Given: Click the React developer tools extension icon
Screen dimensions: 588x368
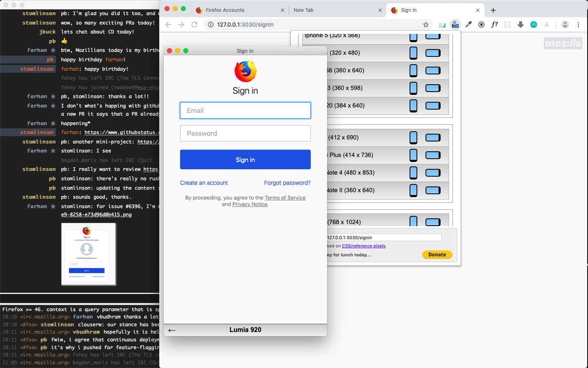Looking at the screenshot, I should [508, 25].
